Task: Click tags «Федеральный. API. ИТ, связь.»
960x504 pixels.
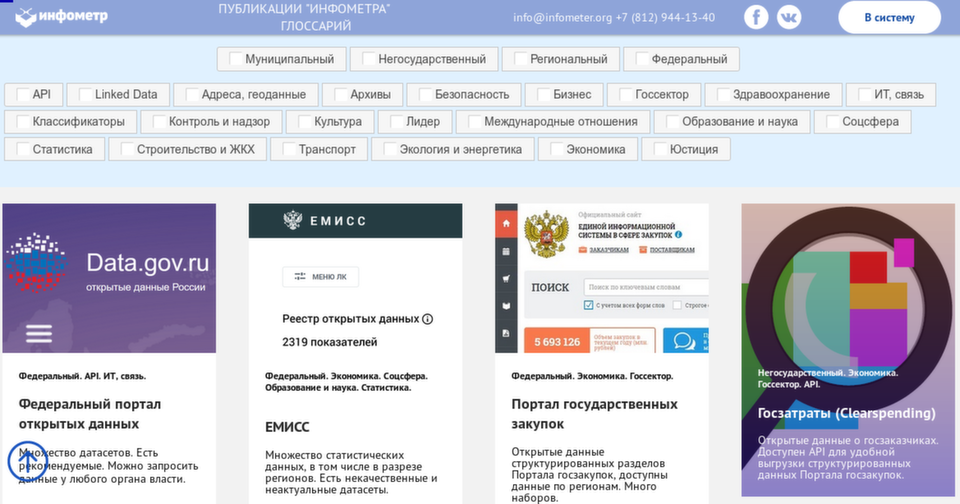Action: pyautogui.click(x=82, y=376)
